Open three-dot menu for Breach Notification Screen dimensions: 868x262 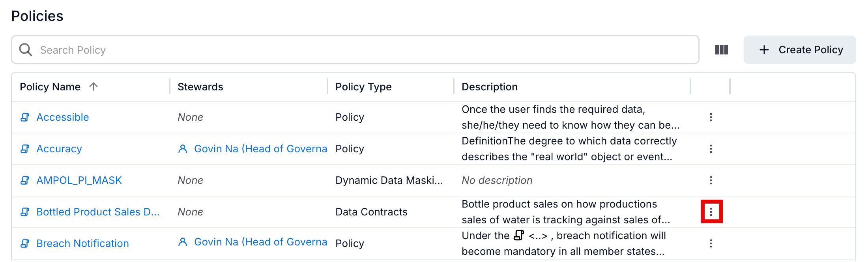pyautogui.click(x=711, y=243)
